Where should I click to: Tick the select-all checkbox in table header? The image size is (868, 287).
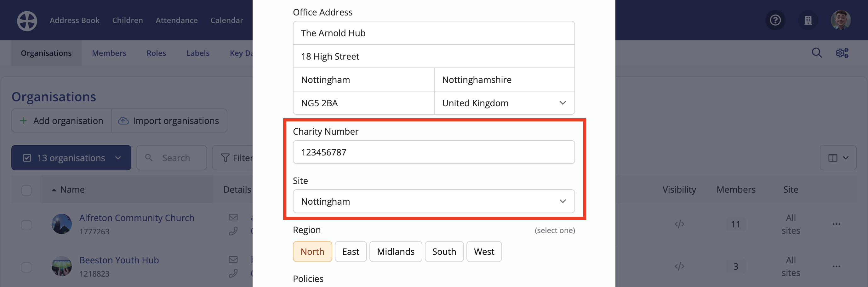tap(27, 190)
